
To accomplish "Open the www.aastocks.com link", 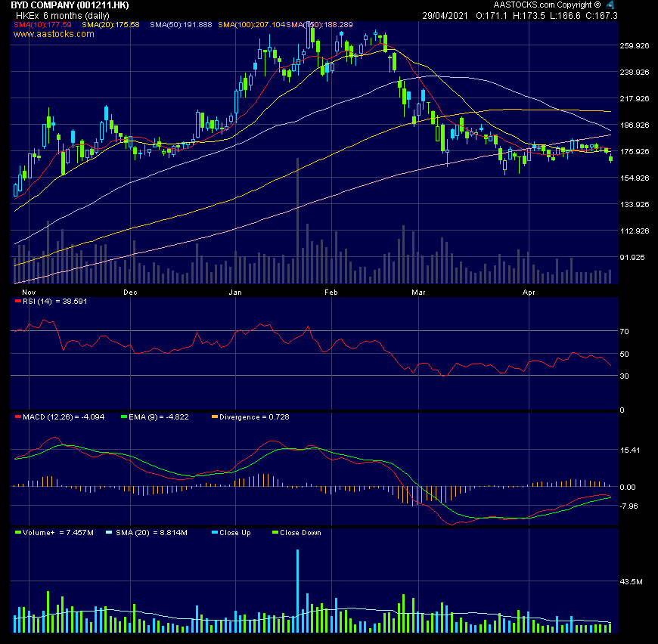I will click(54, 34).
